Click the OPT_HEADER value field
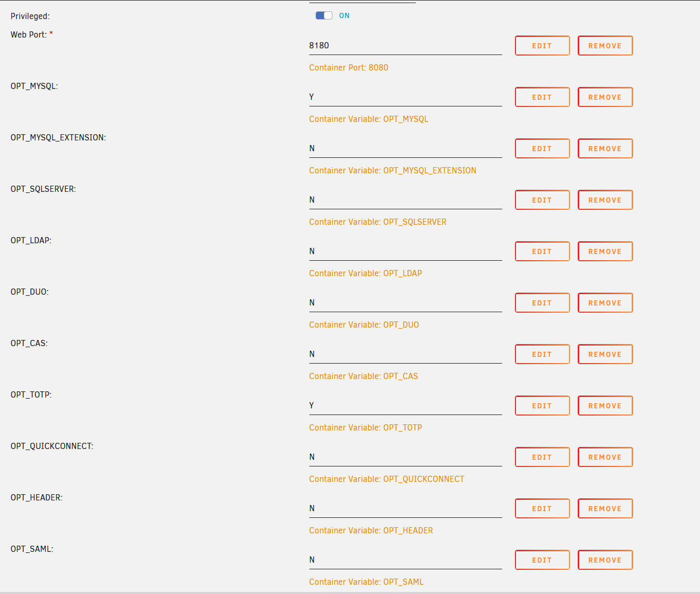Image resolution: width=700 pixels, height=594 pixels. coord(406,509)
